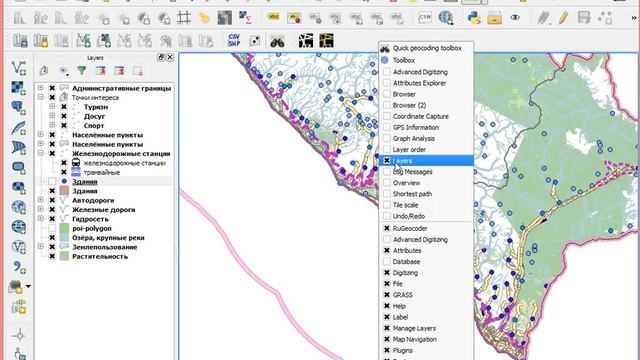Click the Add Vector Layer icon
Screen dimensions: 640x360
click(x=19, y=68)
